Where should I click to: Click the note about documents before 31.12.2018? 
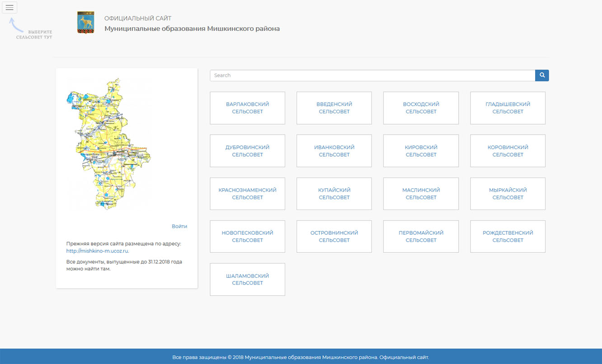click(x=124, y=265)
